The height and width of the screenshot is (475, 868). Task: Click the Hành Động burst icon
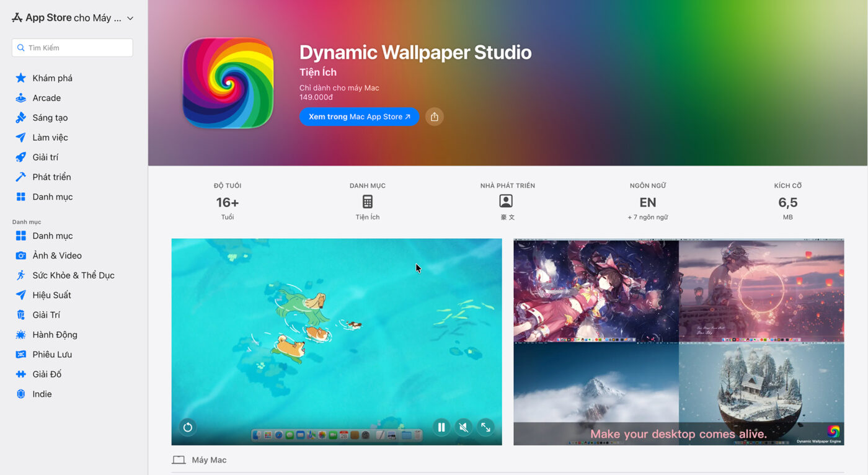tap(20, 335)
